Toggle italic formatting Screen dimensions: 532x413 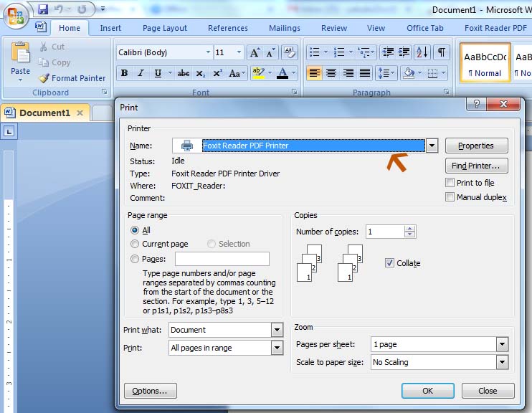click(141, 73)
